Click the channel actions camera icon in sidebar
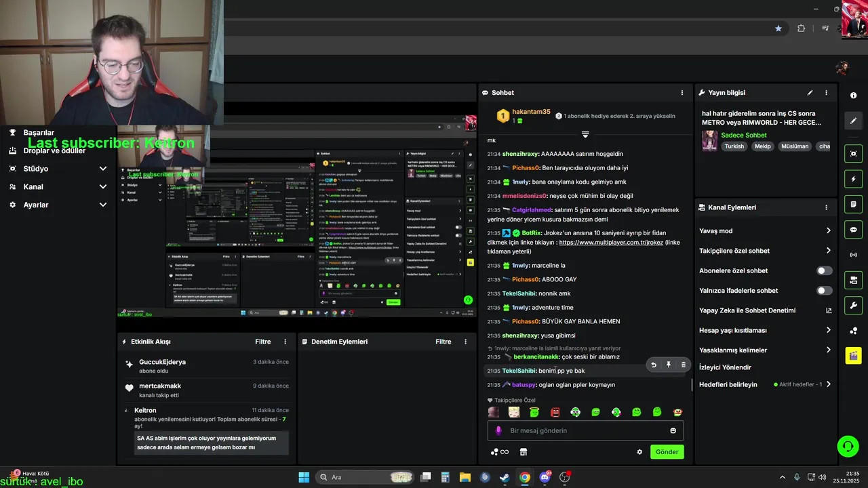The height and width of the screenshot is (488, 868). pos(853,280)
